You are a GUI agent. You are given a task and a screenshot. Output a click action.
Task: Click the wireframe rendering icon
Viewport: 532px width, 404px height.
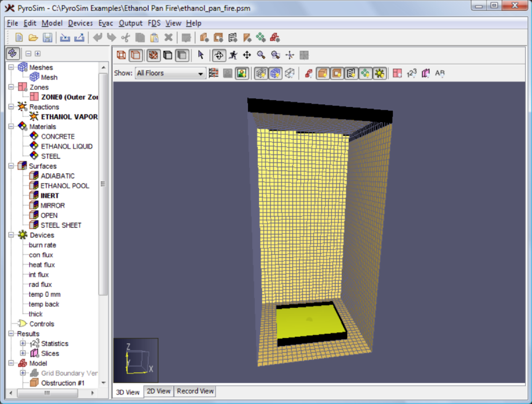[121, 55]
